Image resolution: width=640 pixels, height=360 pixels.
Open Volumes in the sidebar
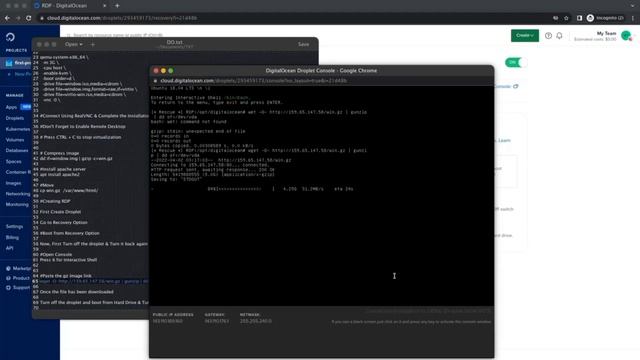tap(15, 140)
